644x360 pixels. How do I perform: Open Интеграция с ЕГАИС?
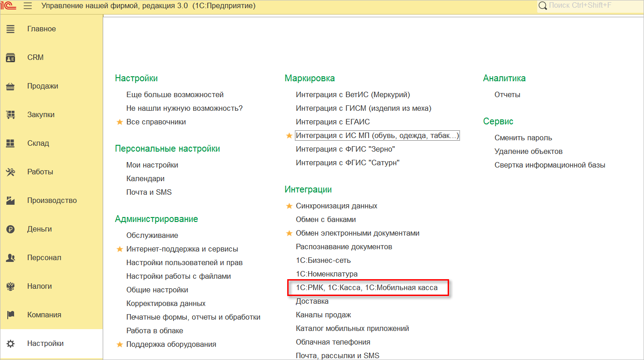pos(333,122)
